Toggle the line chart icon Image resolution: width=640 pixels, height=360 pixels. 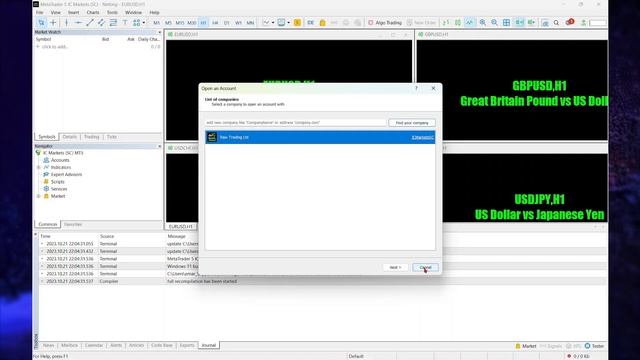tap(470, 23)
